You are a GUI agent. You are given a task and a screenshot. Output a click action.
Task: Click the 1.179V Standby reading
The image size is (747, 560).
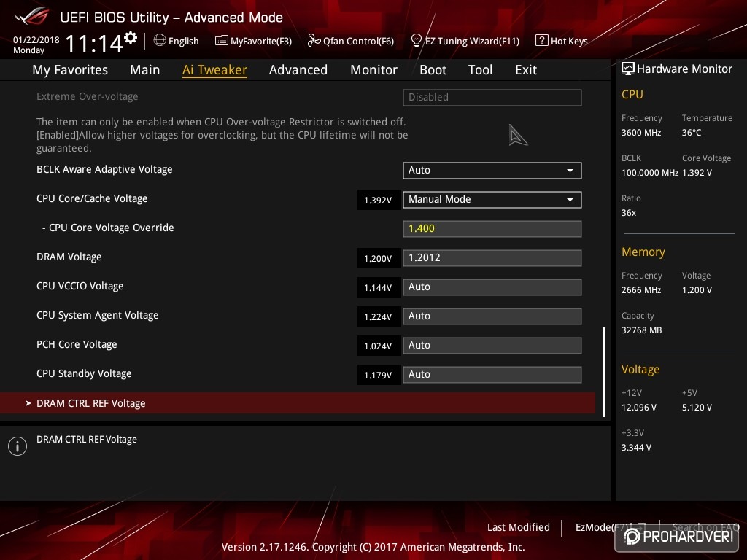click(379, 375)
